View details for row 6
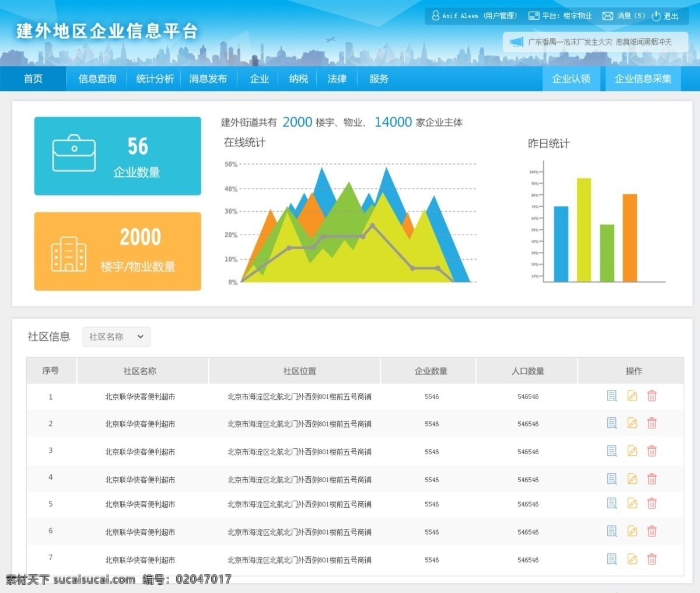The image size is (700, 593). pyautogui.click(x=612, y=531)
